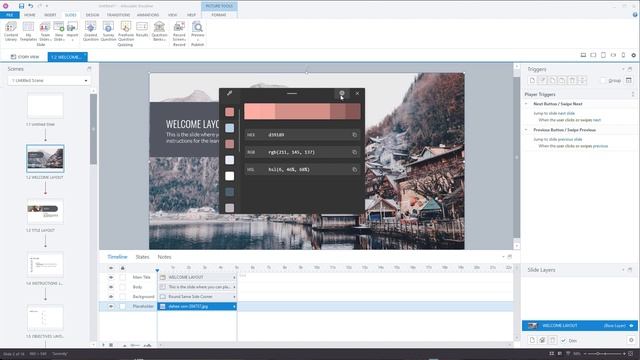Toggle visibility of Placeholder timeline row
This screenshot has width=640, height=360.
(111, 307)
